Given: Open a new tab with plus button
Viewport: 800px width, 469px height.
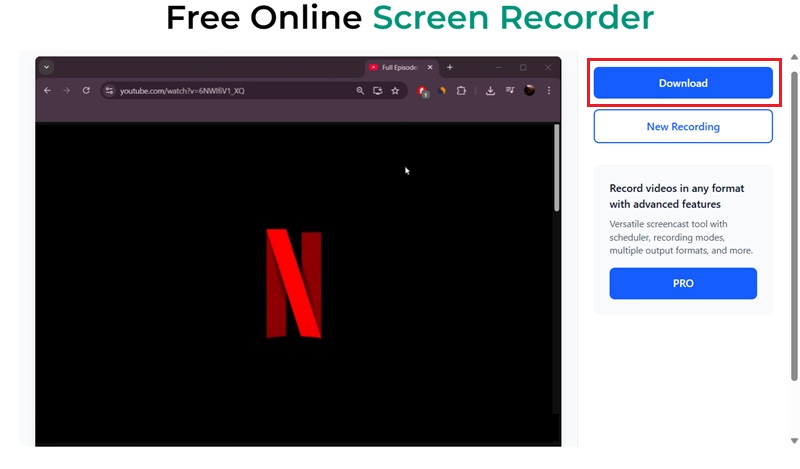Looking at the screenshot, I should (x=450, y=67).
